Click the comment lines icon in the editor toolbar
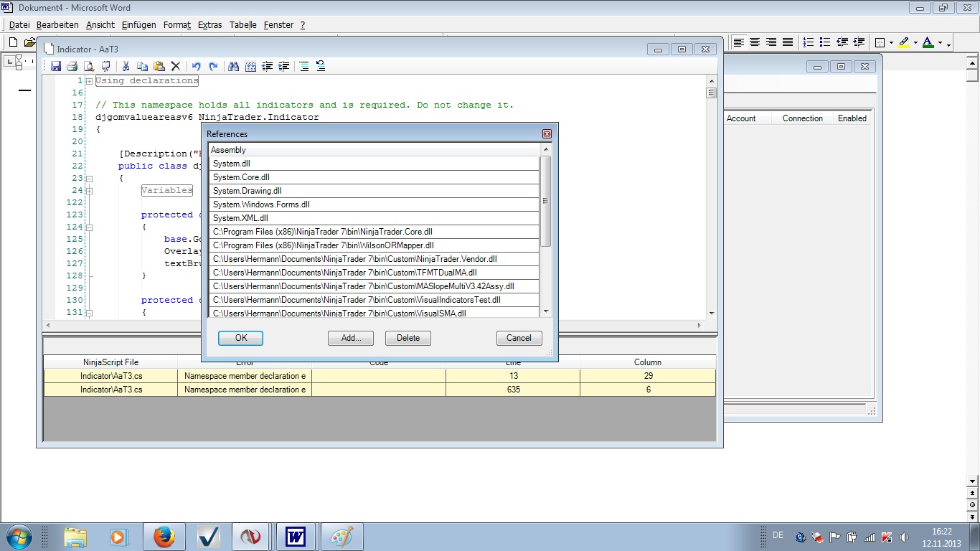This screenshot has height=551, width=980. (x=304, y=66)
